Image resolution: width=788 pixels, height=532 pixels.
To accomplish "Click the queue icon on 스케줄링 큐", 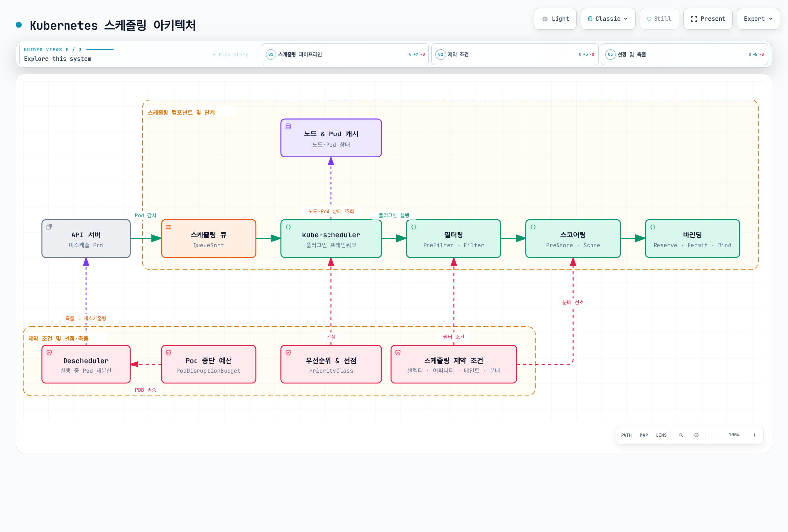I will (x=169, y=227).
